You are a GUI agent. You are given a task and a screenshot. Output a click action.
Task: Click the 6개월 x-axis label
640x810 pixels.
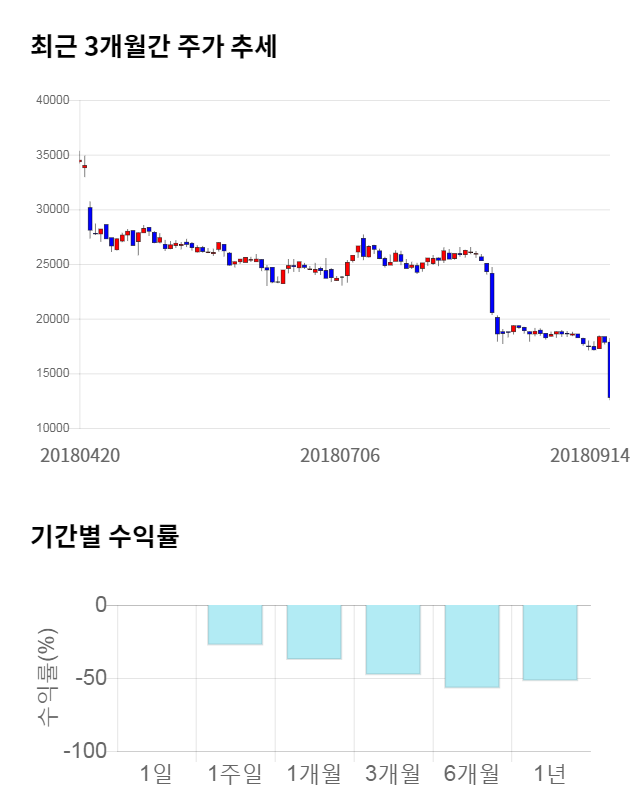(x=472, y=773)
